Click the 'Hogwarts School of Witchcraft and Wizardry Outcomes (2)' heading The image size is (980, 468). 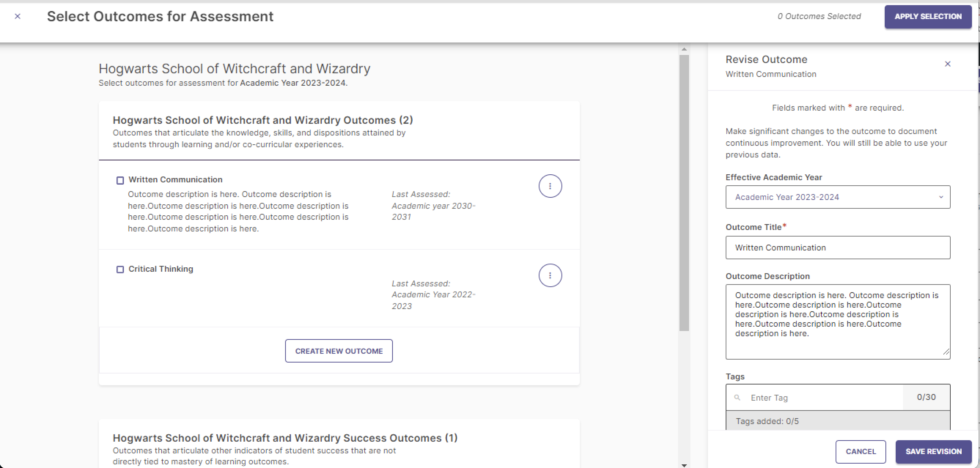click(x=262, y=120)
